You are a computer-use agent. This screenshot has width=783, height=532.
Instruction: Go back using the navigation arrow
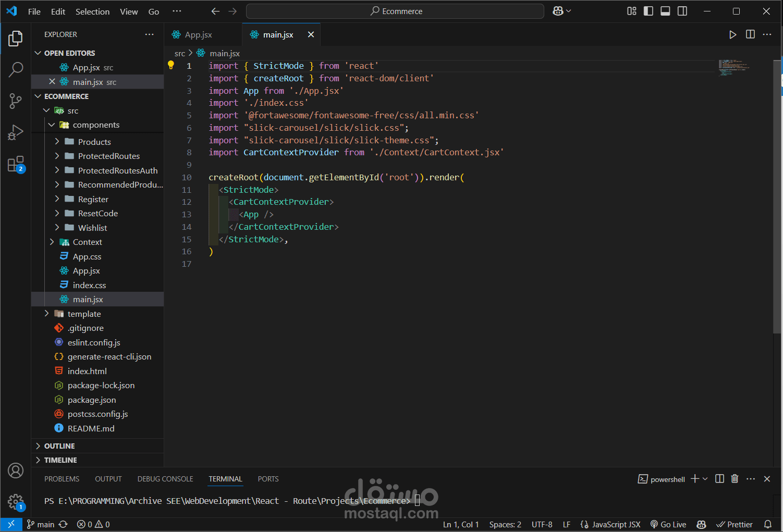coord(215,11)
